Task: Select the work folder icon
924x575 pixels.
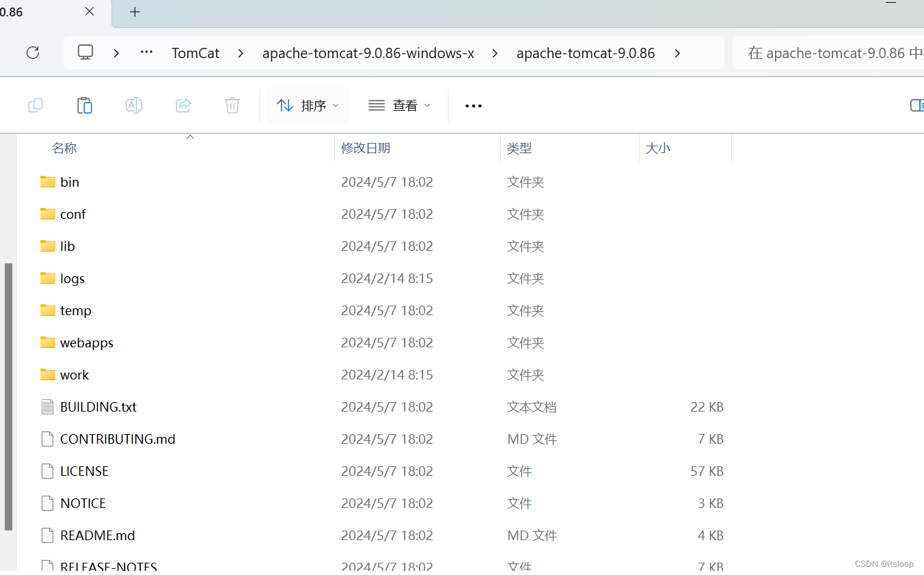Action: [x=48, y=375]
